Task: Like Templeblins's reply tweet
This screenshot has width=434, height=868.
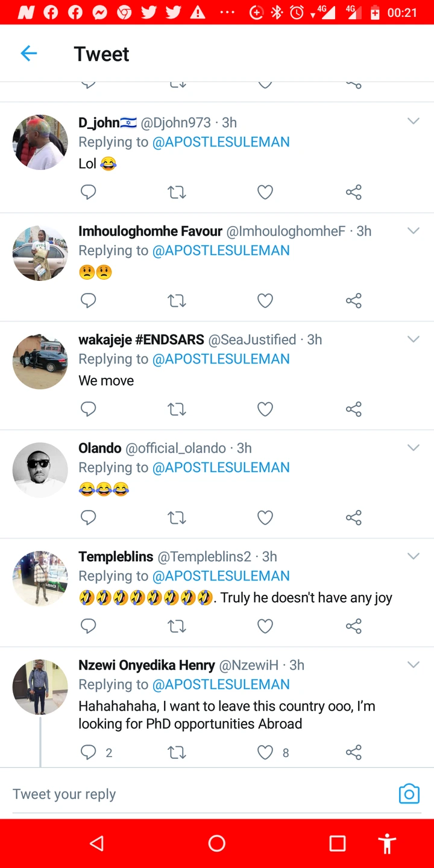Action: [x=265, y=626]
